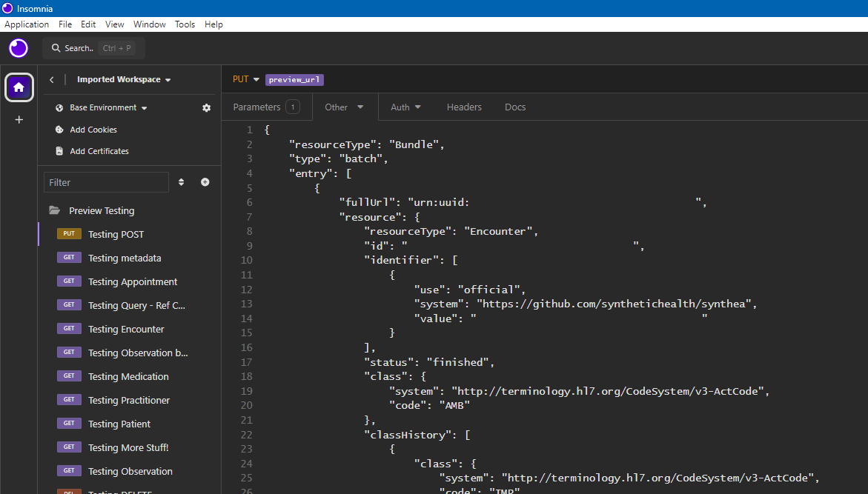Viewport: 868px width, 494px height.
Task: Click the Insomnia logo icon in header
Action: [19, 48]
